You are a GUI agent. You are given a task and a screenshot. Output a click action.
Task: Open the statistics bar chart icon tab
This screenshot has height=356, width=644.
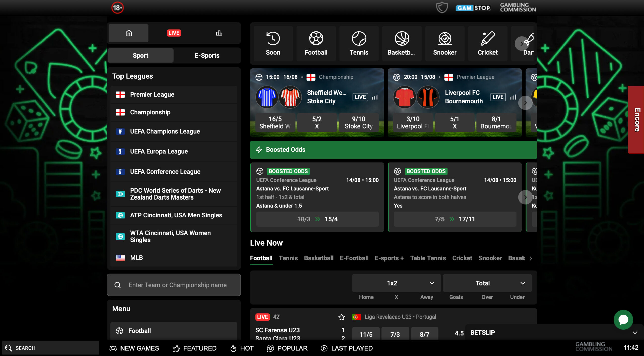(219, 33)
